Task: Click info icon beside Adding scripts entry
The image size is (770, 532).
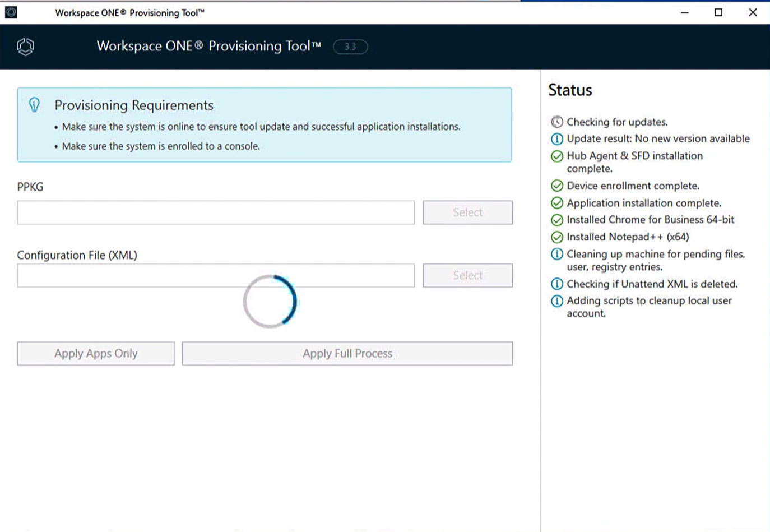Action: 556,301
